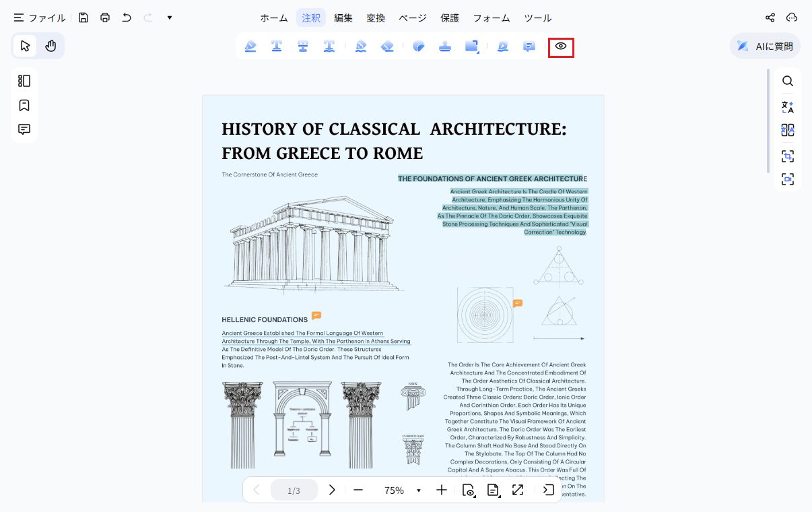Enter fullscreen mode
The width and height of the screenshot is (812, 512).
(518, 490)
